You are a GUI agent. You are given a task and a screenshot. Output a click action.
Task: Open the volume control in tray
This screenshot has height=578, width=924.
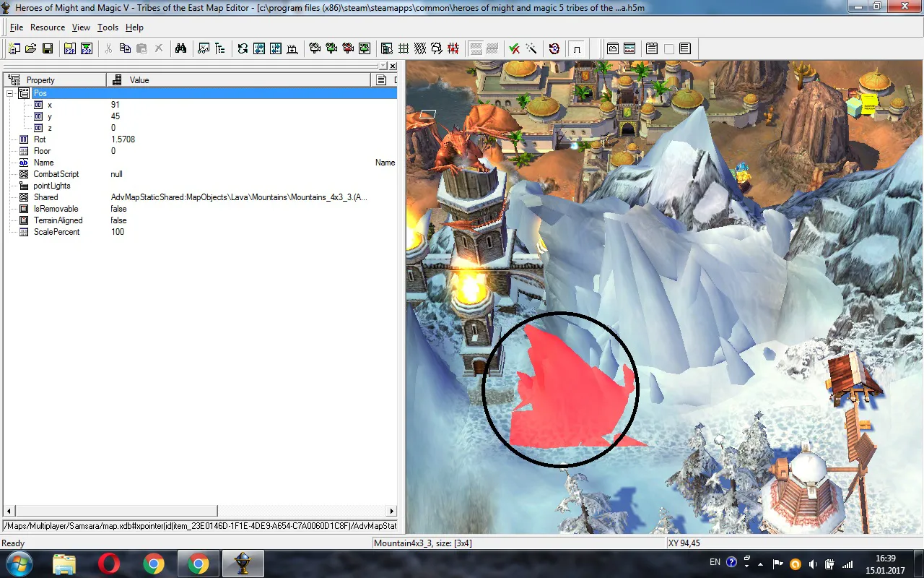pos(813,564)
